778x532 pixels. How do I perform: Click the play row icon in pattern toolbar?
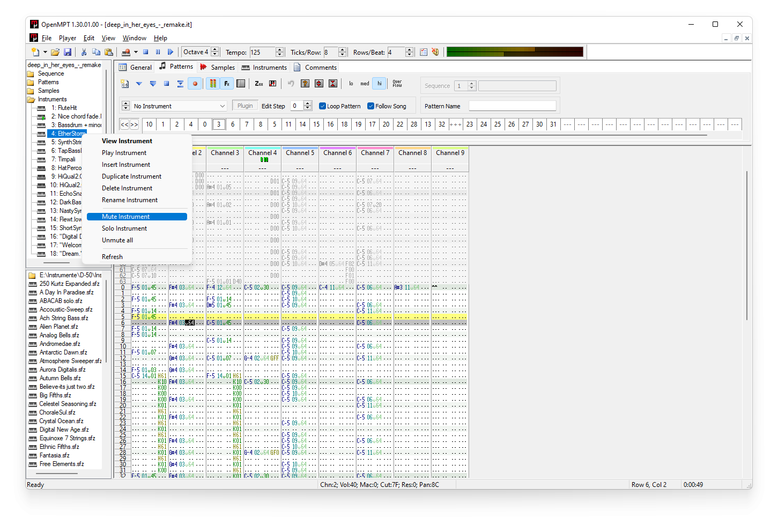coord(181,84)
